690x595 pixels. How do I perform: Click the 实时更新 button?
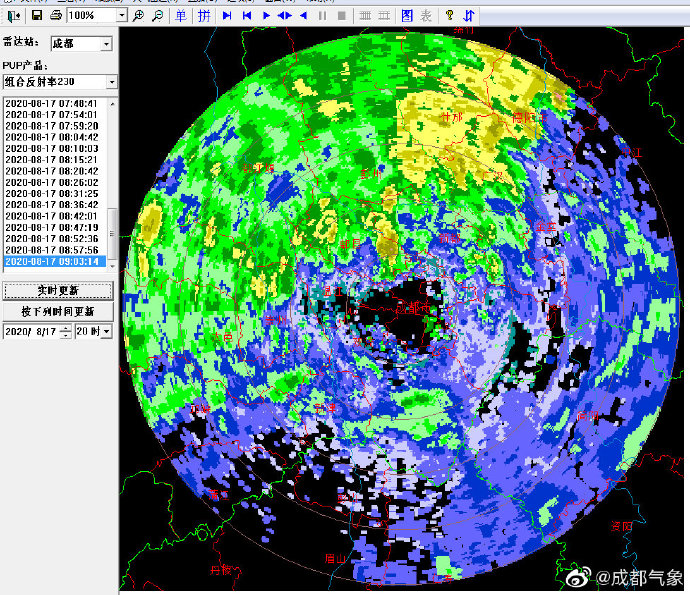(58, 290)
